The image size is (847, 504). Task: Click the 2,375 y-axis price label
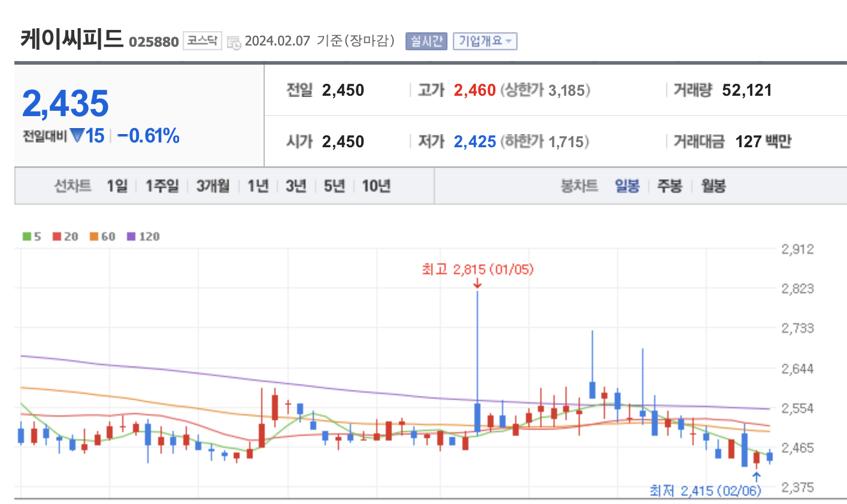798,487
